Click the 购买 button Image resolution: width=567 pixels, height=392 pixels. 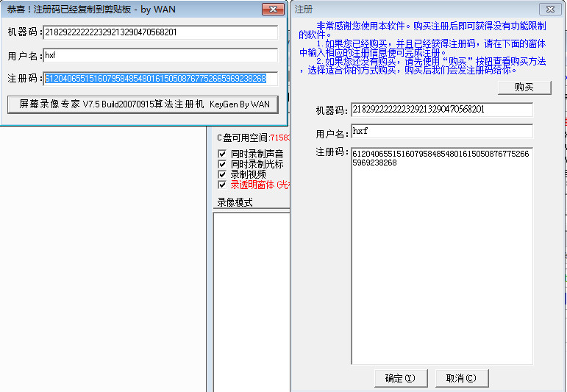[524, 88]
